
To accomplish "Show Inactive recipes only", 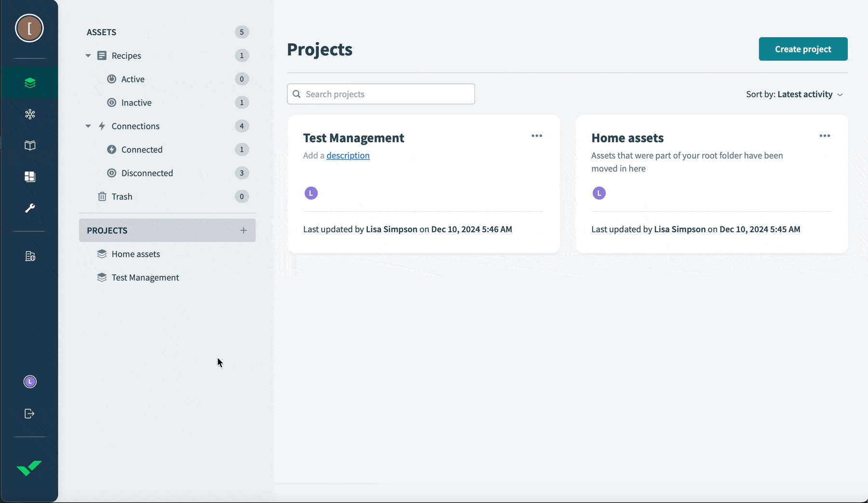I will pos(136,102).
